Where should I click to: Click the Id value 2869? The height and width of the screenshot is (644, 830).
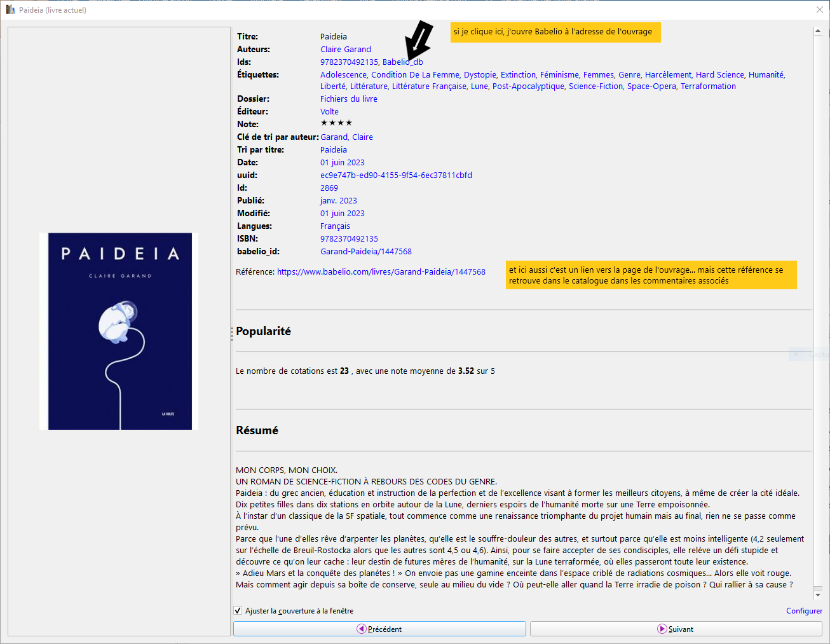(x=329, y=188)
